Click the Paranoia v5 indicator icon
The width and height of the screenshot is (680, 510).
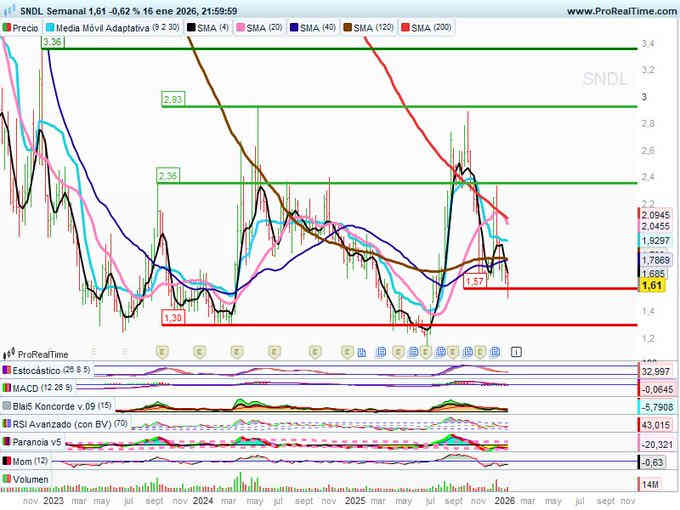pos(7,443)
